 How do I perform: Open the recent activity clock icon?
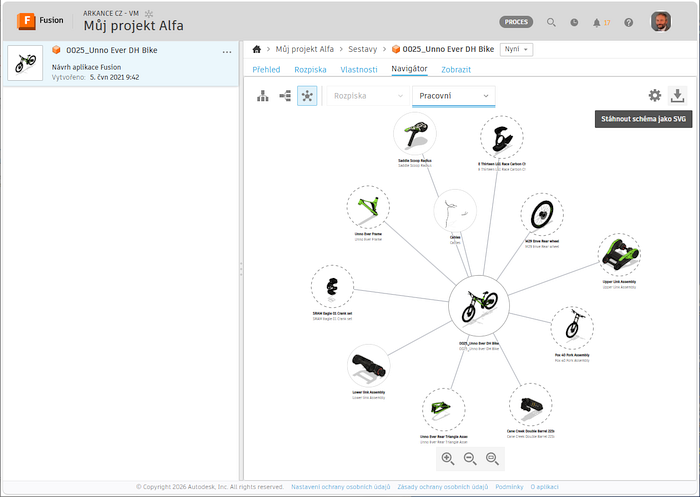pyautogui.click(x=574, y=22)
